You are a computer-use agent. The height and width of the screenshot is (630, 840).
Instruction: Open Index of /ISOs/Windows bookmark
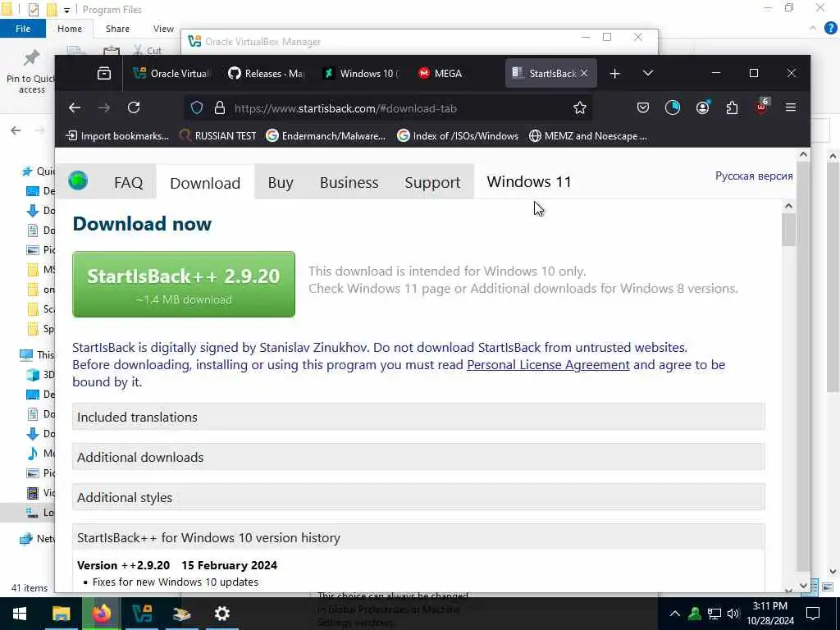458,136
